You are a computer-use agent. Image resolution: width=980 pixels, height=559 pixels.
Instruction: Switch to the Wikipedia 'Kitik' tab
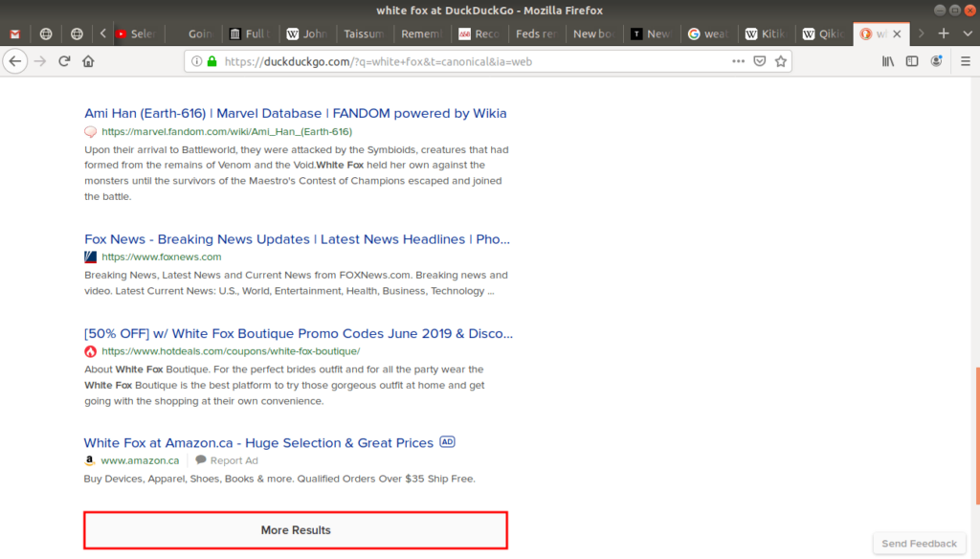767,34
